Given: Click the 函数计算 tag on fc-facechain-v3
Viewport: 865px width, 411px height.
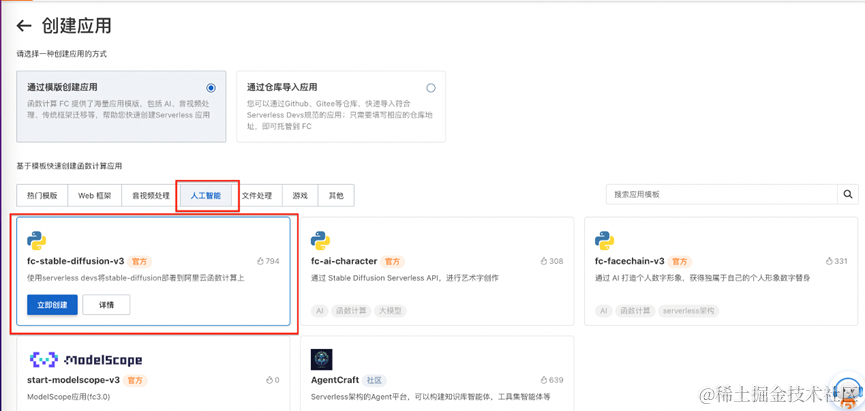Looking at the screenshot, I should click(x=635, y=311).
